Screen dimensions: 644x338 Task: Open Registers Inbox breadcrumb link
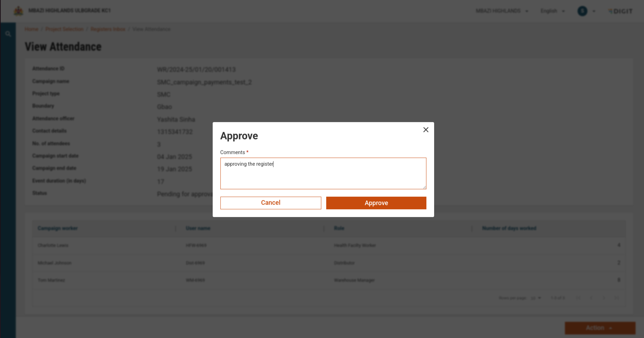108,29
